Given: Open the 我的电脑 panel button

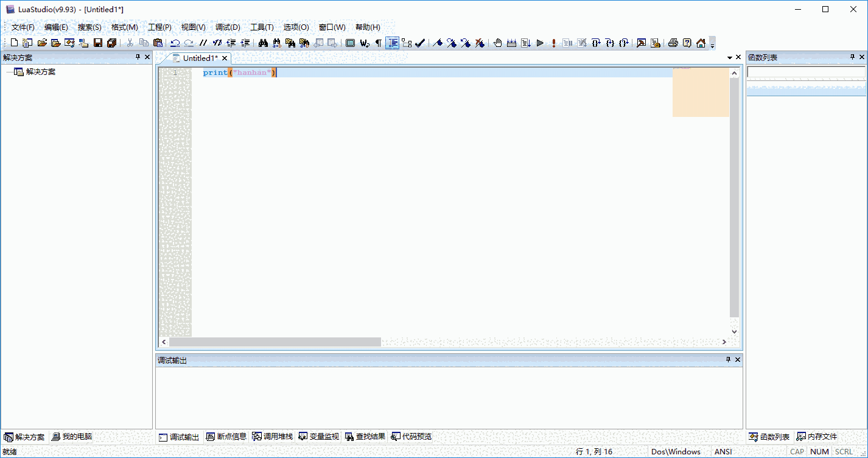Looking at the screenshot, I should click(72, 436).
